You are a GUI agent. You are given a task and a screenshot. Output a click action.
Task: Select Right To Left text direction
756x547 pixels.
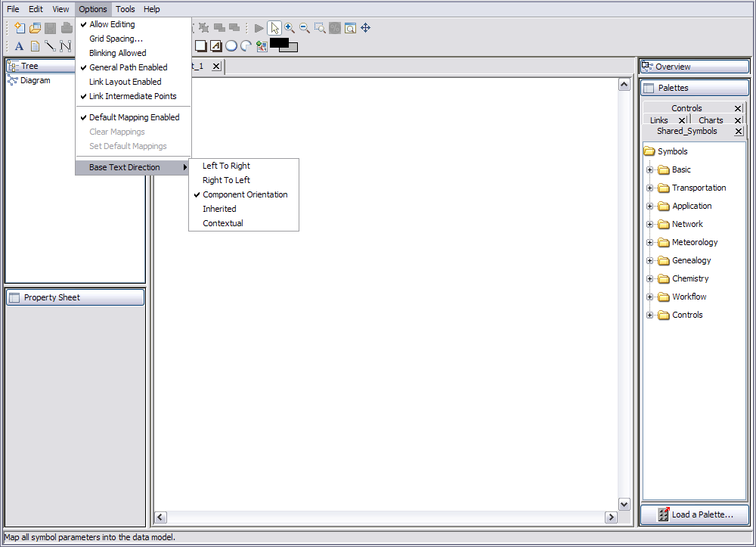tap(226, 180)
